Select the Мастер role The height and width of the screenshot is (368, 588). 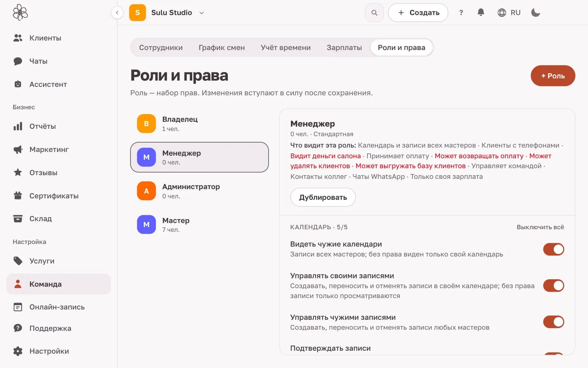[x=200, y=224]
